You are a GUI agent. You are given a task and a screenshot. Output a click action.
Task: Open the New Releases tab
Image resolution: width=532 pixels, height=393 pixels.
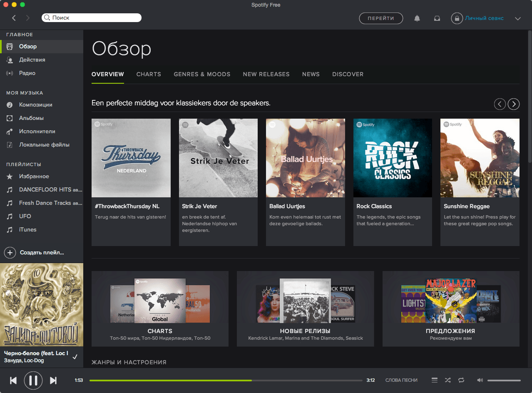pyautogui.click(x=266, y=74)
